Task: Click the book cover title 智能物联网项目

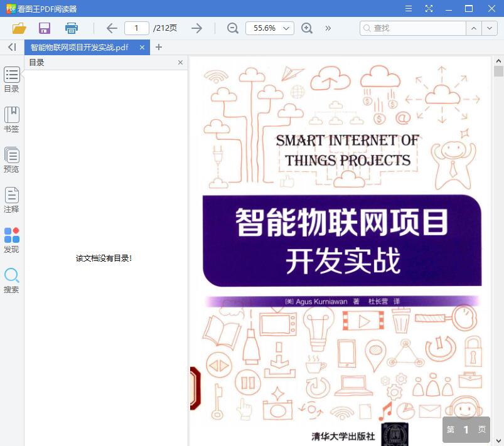Action: tap(341, 221)
